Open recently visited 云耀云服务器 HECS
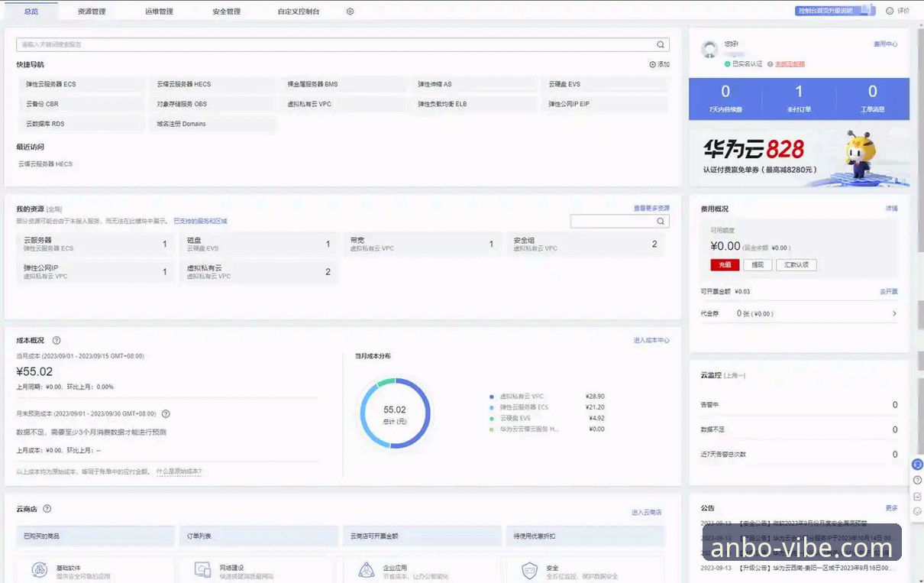 (x=45, y=164)
